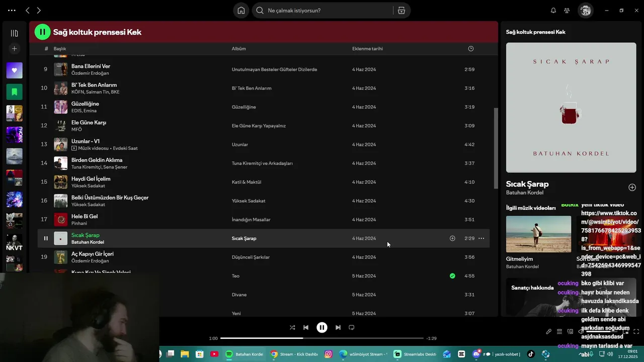
Task: Switch to Streamlabs Desktop in taskbar
Action: pyautogui.click(x=415, y=354)
